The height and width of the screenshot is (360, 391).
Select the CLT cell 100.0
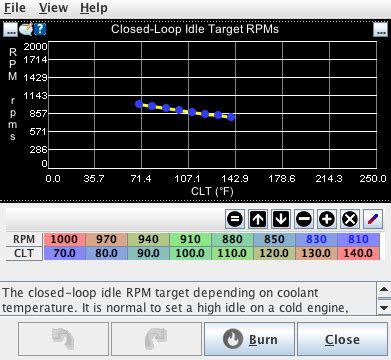pos(190,253)
